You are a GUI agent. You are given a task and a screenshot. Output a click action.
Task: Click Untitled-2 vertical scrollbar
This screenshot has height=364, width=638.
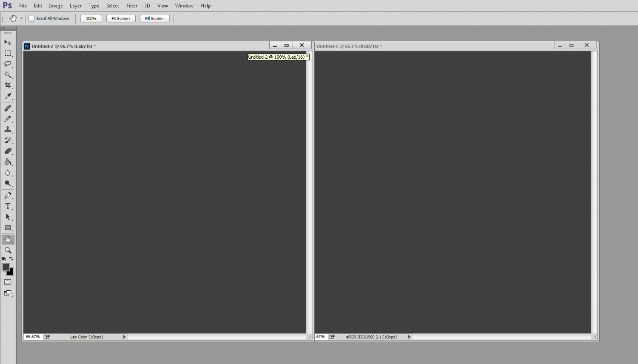coord(309,192)
